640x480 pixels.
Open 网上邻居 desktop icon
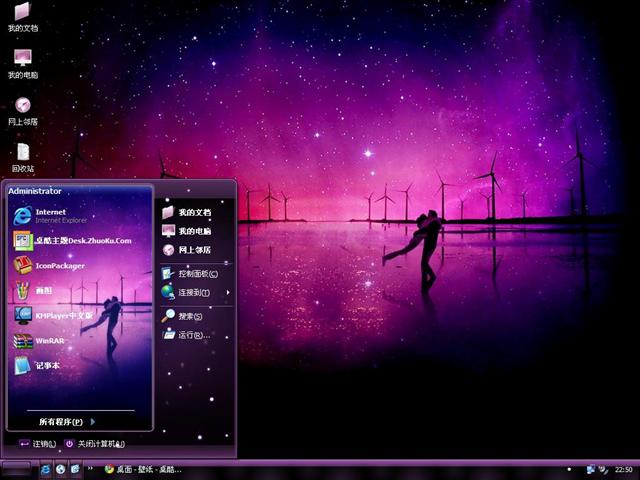pyautogui.click(x=23, y=109)
